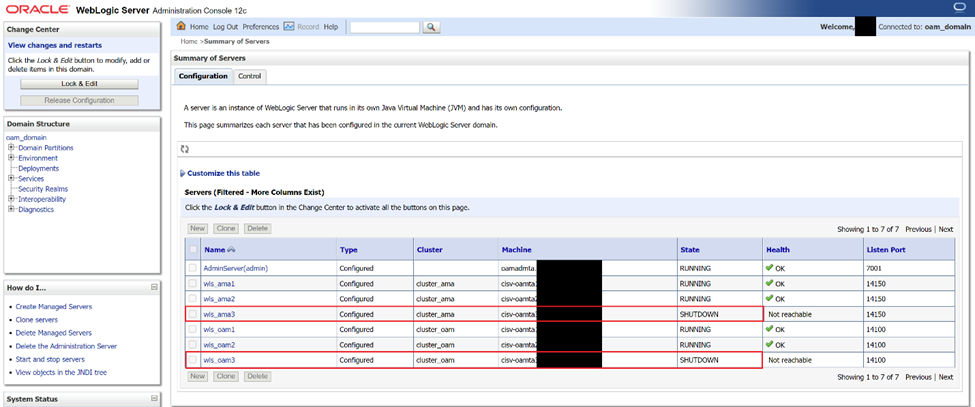Click into the search text field
The height and width of the screenshot is (407, 975).
(x=384, y=27)
